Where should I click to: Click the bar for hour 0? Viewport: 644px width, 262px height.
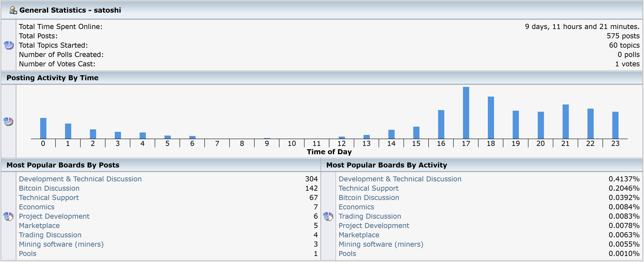tap(43, 128)
